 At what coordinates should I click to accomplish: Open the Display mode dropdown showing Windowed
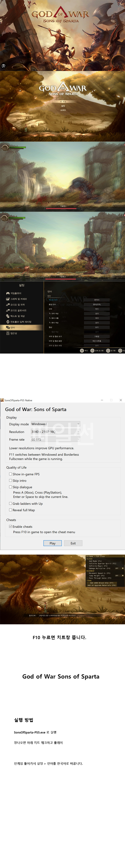[x=55, y=424]
